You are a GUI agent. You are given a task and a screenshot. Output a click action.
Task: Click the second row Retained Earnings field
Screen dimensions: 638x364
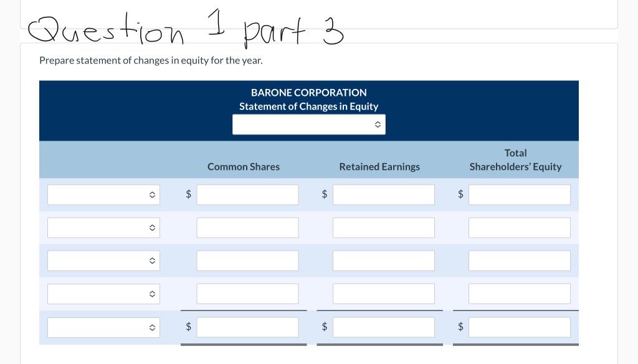pos(383,228)
